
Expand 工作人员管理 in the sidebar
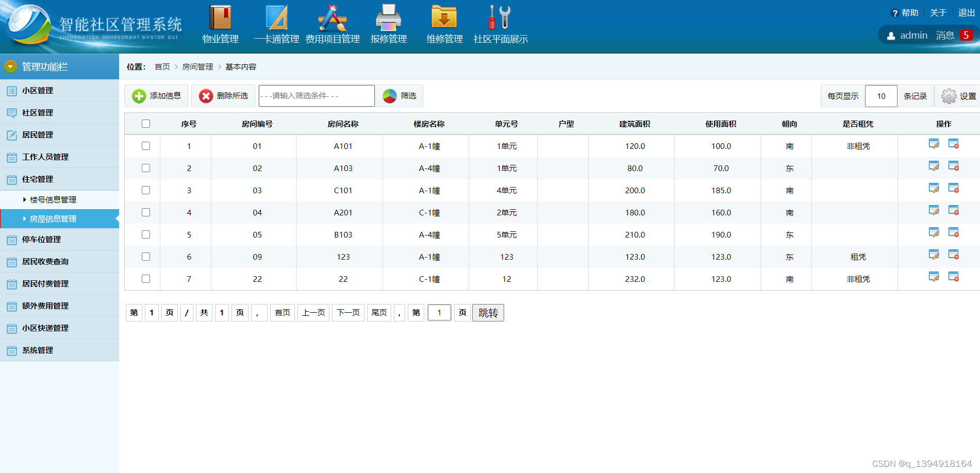59,157
